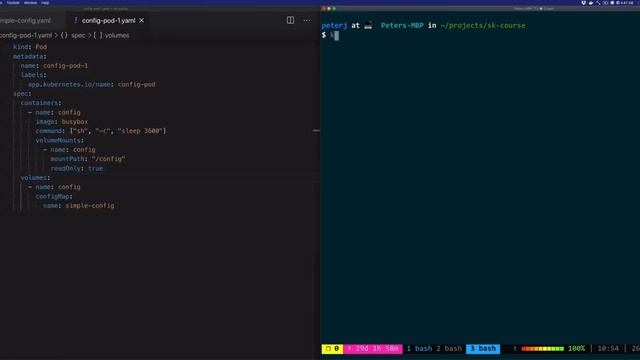This screenshot has height=360, width=640.
Task: Switch to tmux window 2 bash
Action: 449,349
